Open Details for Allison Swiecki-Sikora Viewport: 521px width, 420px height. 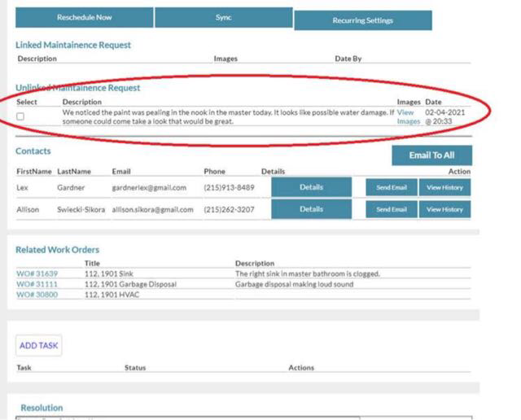311,209
